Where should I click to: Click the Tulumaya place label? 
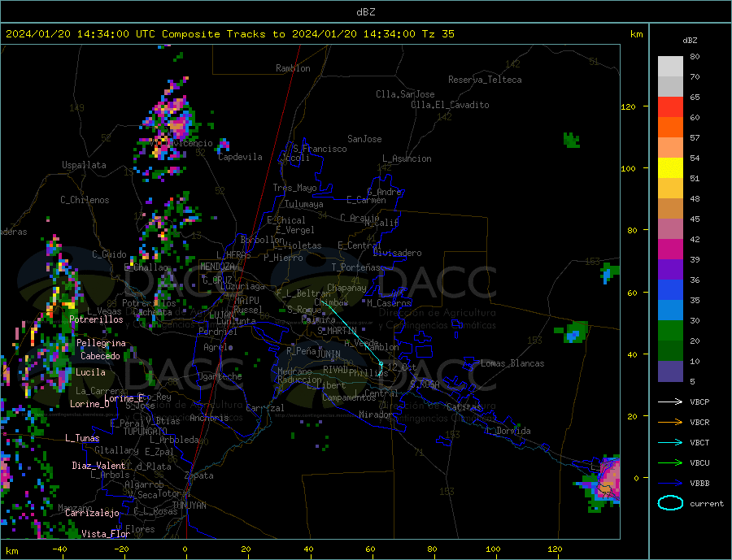304,204
